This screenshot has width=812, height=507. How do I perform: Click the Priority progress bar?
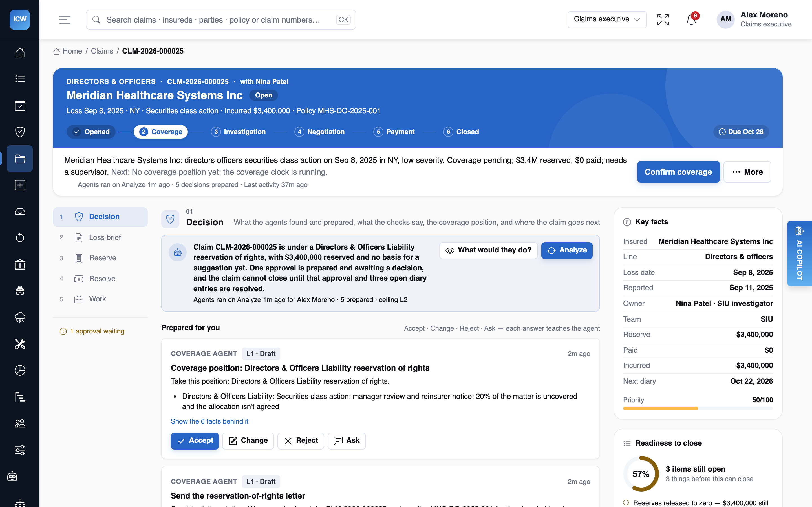(x=698, y=408)
